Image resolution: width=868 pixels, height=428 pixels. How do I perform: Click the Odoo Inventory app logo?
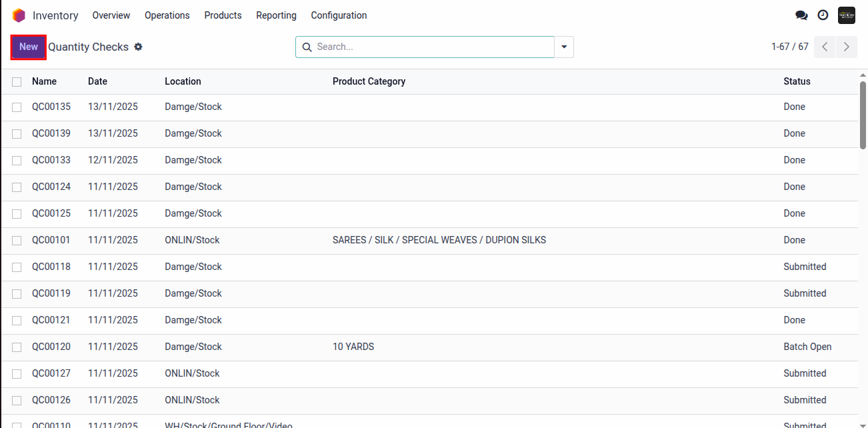19,15
